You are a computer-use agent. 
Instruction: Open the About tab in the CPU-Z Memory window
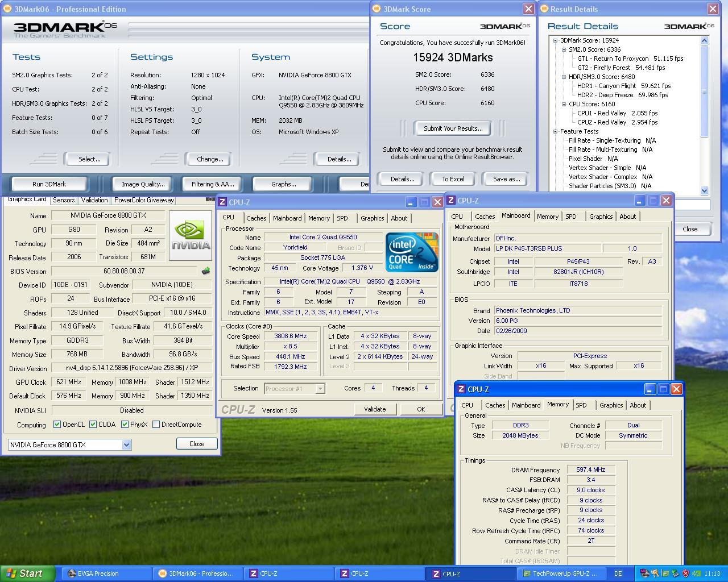coord(638,405)
